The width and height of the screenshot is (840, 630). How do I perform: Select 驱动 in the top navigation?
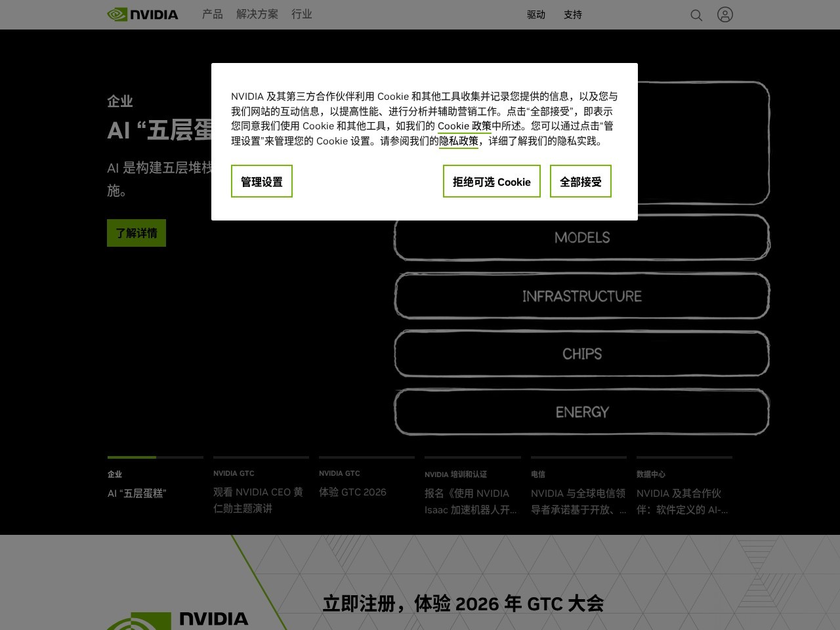click(x=536, y=14)
